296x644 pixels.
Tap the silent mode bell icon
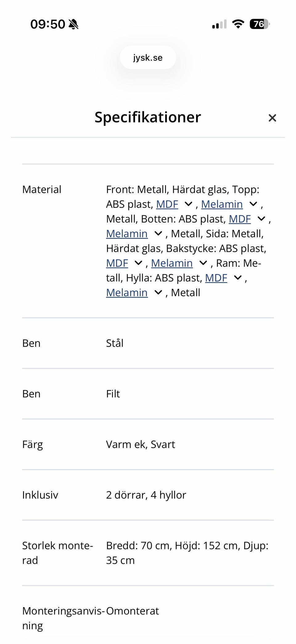(x=73, y=24)
